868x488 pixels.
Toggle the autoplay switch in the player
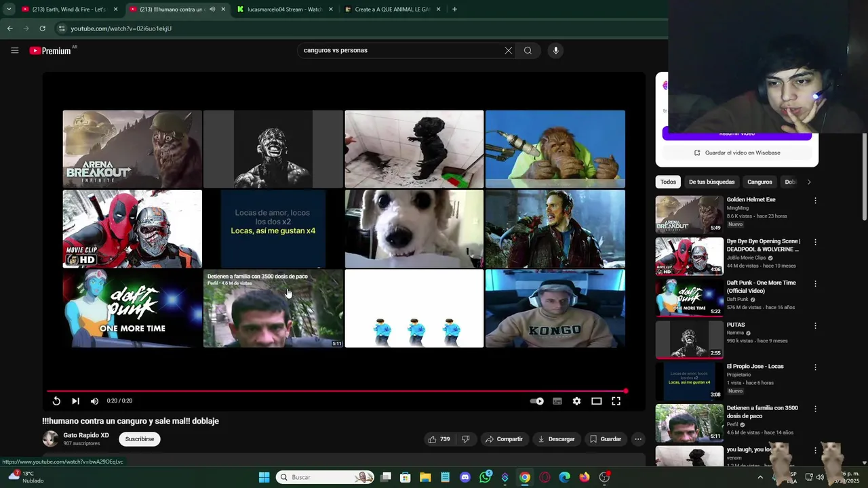(x=536, y=401)
